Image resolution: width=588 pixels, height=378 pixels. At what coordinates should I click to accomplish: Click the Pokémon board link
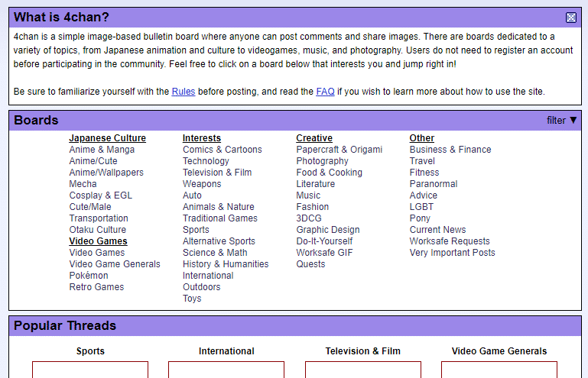(x=89, y=276)
